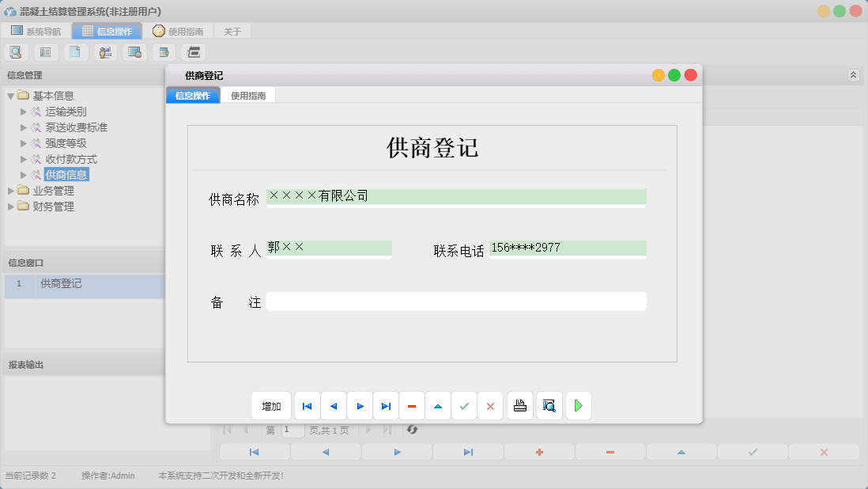Cancel editing with the red X icon
This screenshot has width=868, height=489.
(x=490, y=405)
